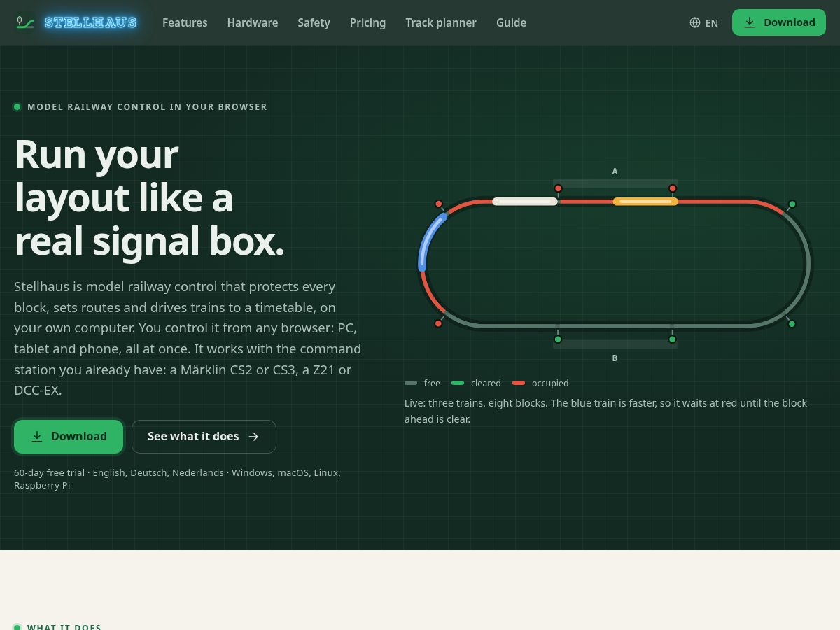840x630 pixels.
Task: Click the 'Run your layout' headline
Action: point(149,197)
